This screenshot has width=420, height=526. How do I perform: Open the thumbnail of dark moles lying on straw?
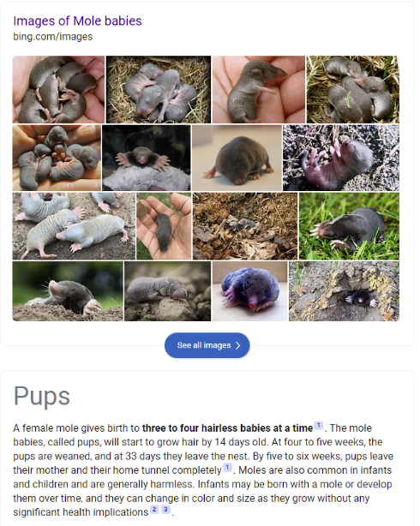point(353,90)
